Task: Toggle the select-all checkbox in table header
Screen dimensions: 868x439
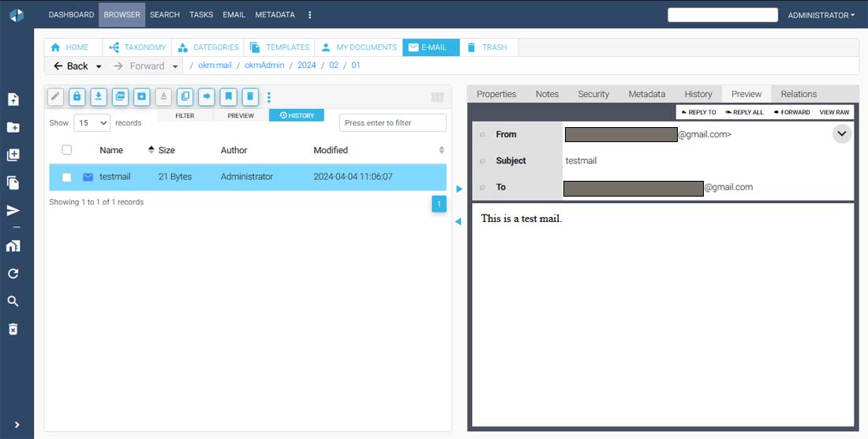Action: point(67,150)
